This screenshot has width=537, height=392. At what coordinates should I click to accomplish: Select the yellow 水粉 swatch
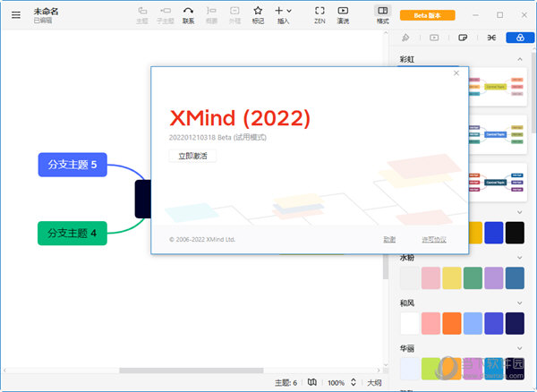tap(452, 278)
